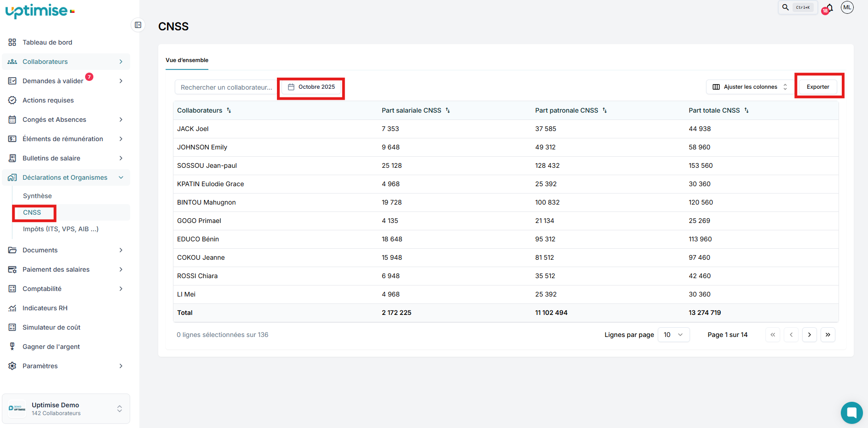
Task: Go to Tableau de bord
Action: [x=47, y=42]
